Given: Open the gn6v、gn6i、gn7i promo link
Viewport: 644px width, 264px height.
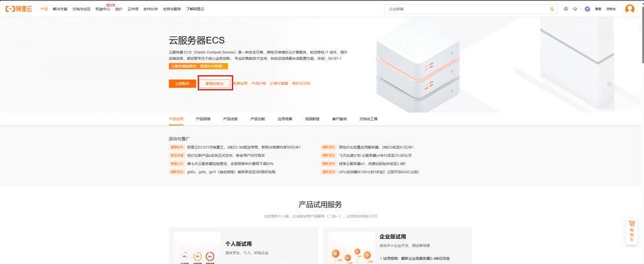Looking at the screenshot, I should click(231, 172).
